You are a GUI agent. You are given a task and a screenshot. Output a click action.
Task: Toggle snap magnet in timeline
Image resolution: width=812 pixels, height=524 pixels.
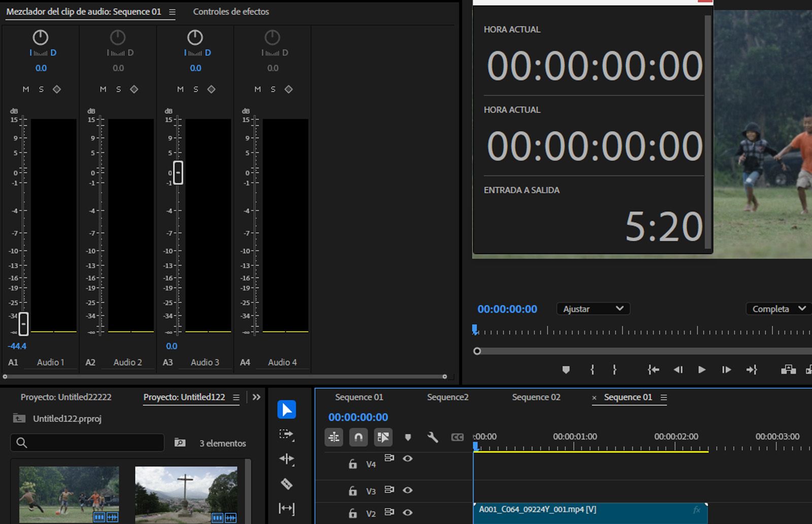tap(358, 437)
